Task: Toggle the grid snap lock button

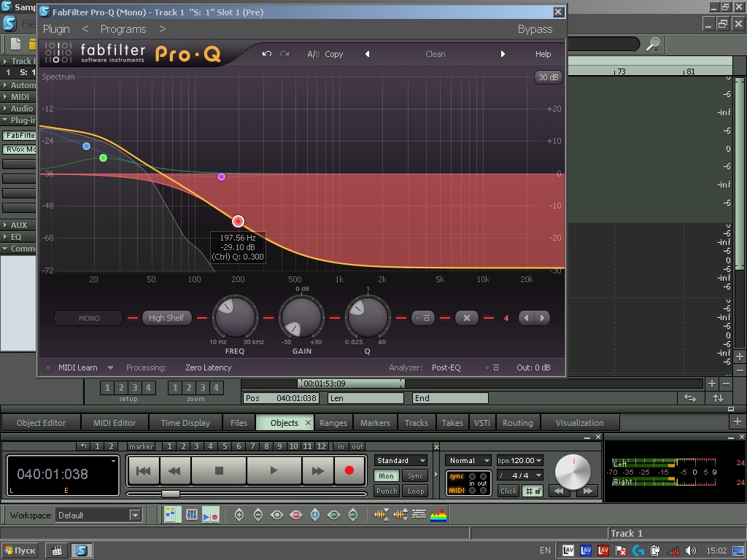Action: point(533,491)
